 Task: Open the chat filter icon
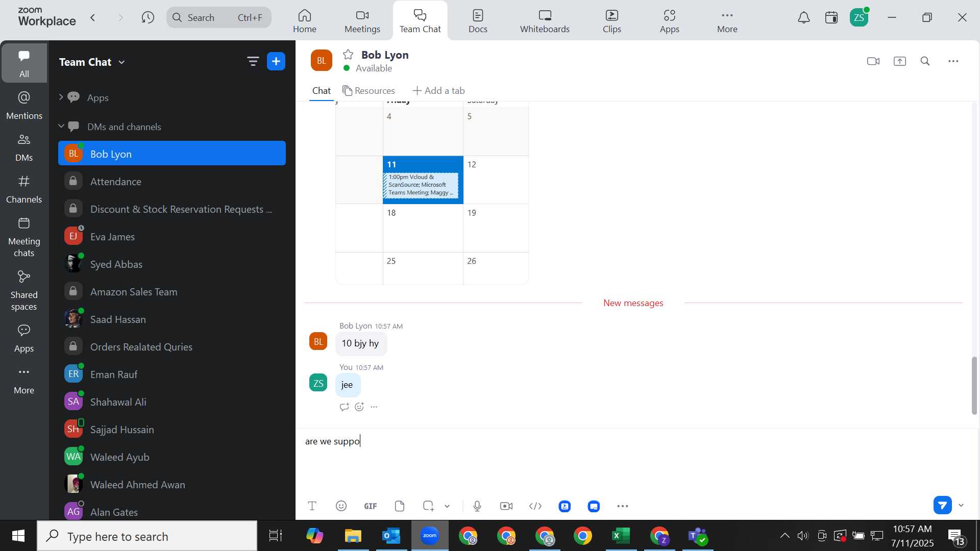click(253, 62)
